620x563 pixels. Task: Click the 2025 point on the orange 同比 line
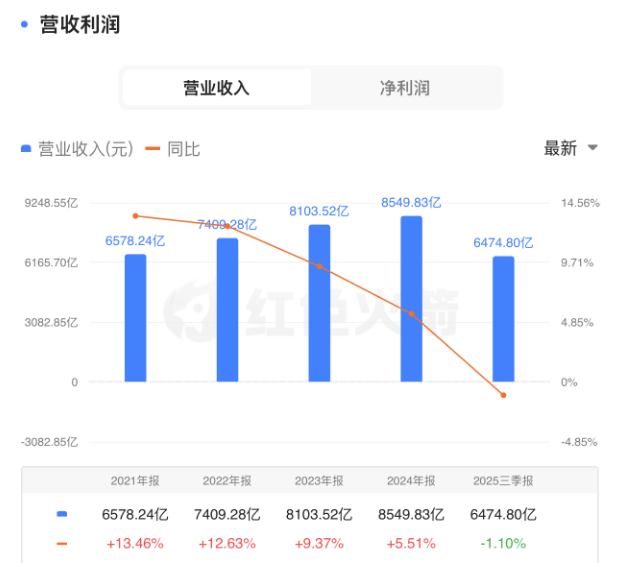[x=503, y=395]
